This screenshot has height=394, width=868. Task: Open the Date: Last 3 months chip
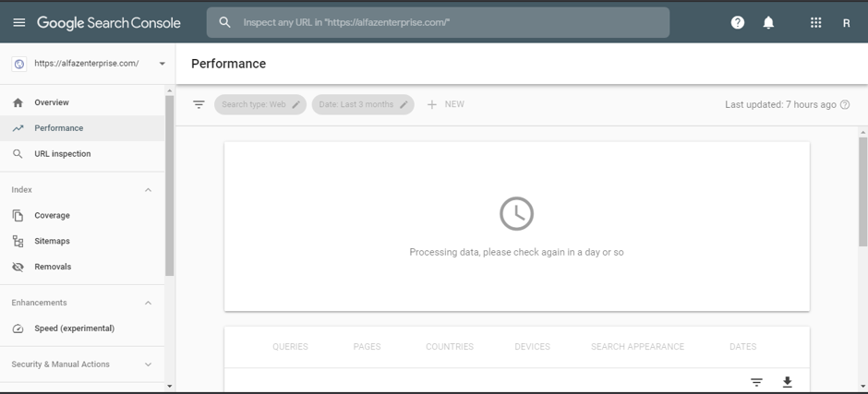click(x=363, y=104)
